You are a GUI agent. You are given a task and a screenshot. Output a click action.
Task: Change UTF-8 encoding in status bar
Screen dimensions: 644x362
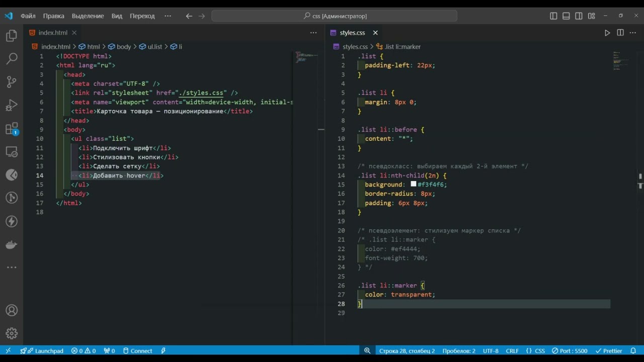491,351
